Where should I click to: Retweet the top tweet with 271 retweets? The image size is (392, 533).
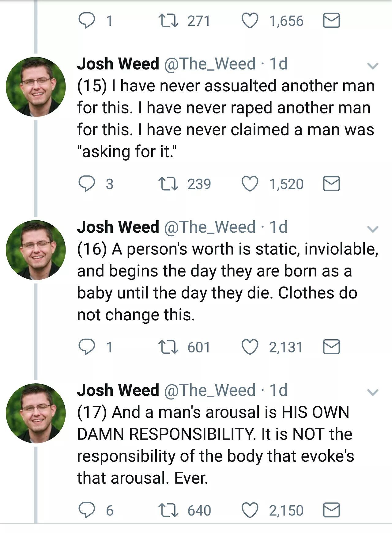click(168, 21)
